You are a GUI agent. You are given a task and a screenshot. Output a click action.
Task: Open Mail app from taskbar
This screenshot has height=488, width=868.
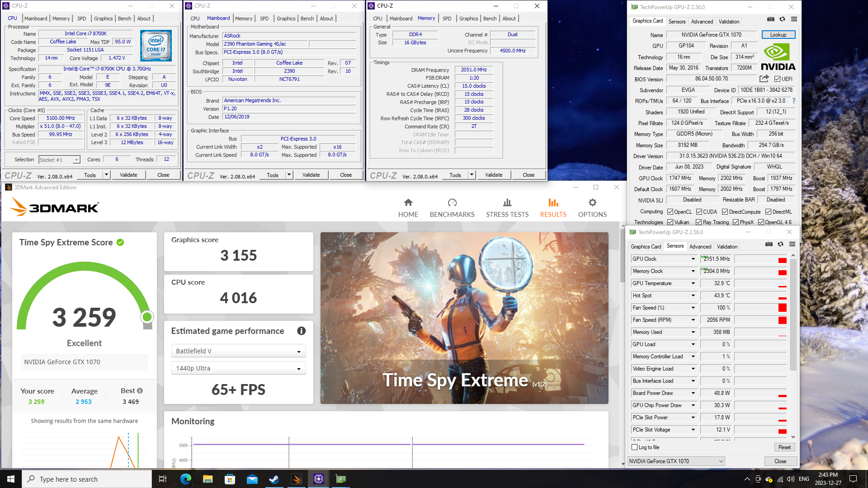pos(252,479)
